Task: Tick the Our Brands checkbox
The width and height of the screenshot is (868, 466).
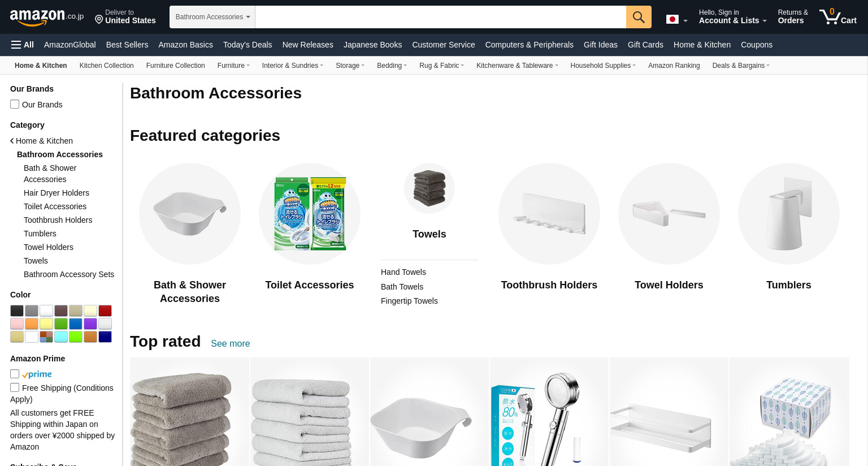Action: click(x=15, y=104)
